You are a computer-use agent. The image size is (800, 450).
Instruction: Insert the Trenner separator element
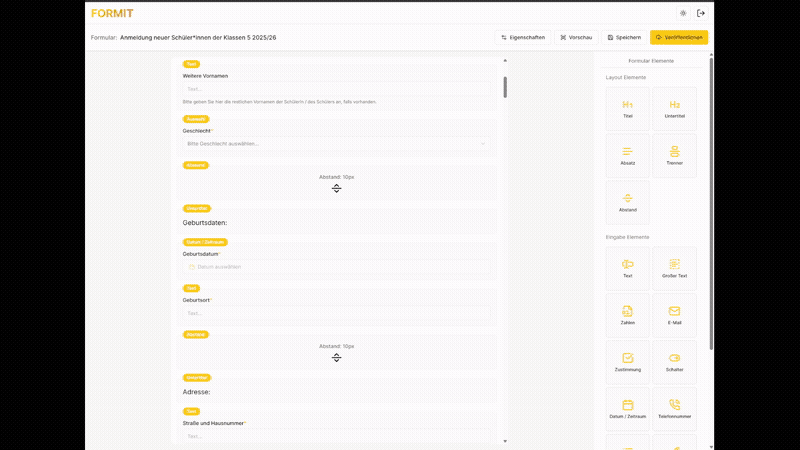pyautogui.click(x=675, y=156)
